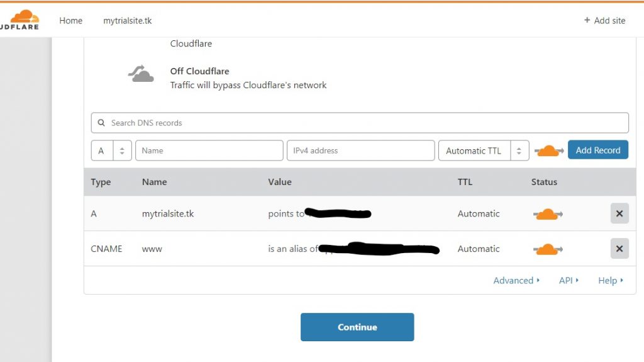The width and height of the screenshot is (644, 362).
Task: Toggle proxy status for mytrialsite.tk A record
Action: pyautogui.click(x=548, y=214)
